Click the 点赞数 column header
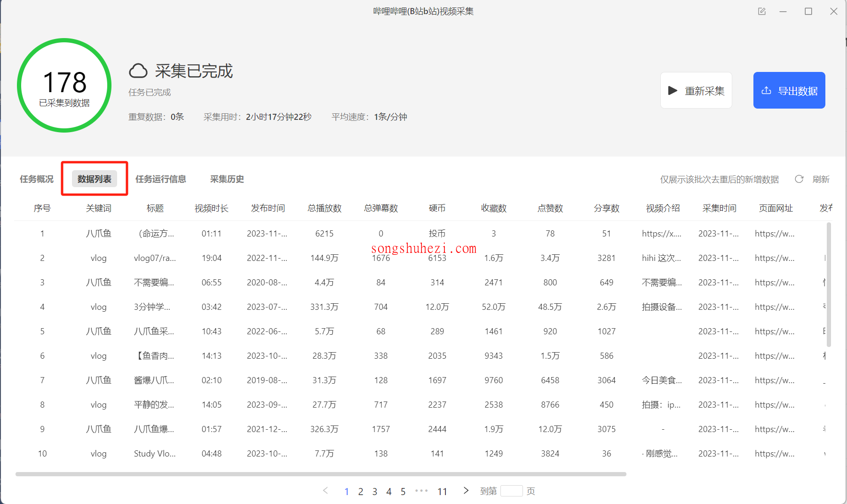The width and height of the screenshot is (847, 504). 550,208
